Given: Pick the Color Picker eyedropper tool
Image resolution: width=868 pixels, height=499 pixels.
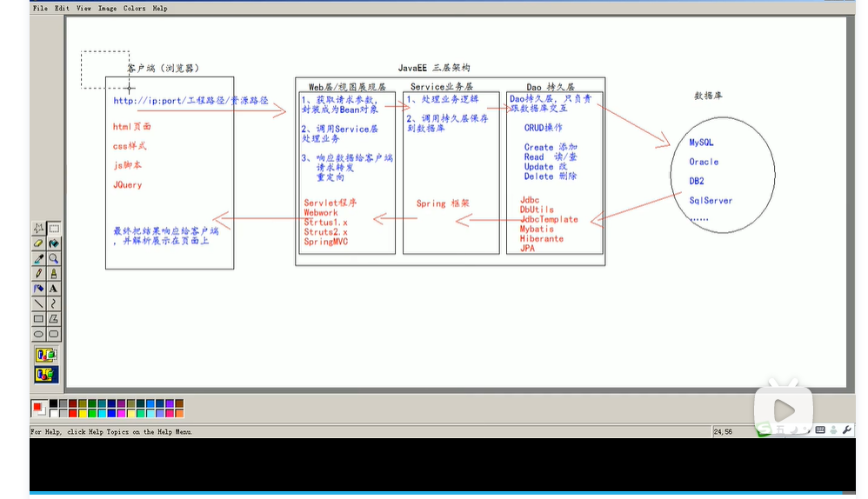Looking at the screenshot, I should tap(38, 258).
